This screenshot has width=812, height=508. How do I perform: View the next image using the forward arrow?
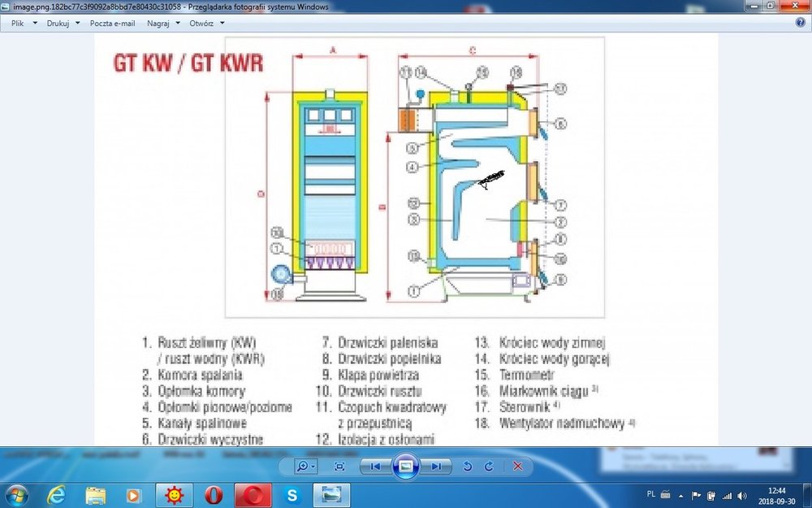(x=435, y=466)
